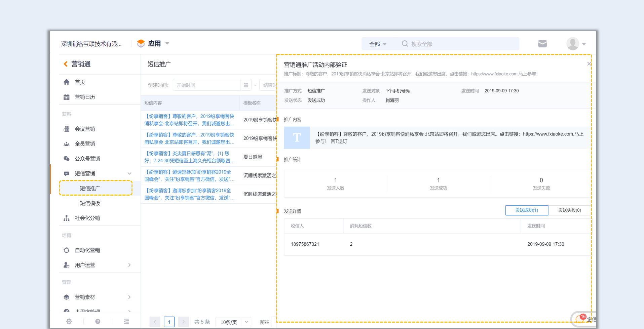Open date picker calendar icon

[x=246, y=85]
